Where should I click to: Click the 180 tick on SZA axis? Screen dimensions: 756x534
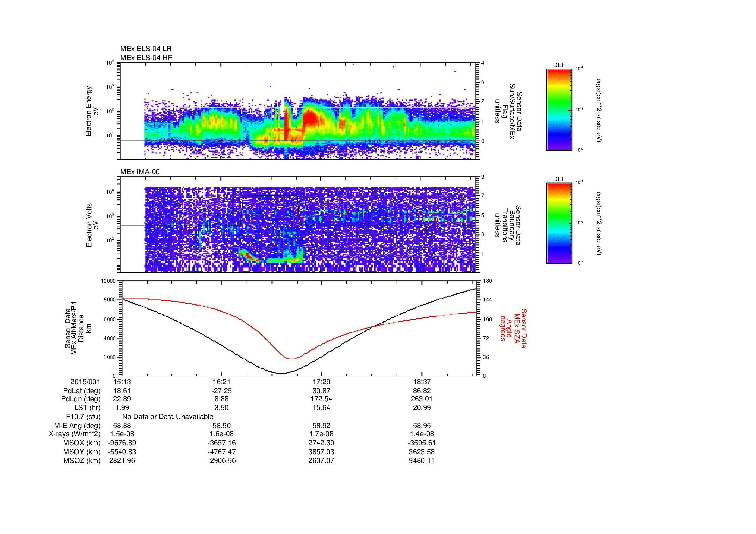(487, 281)
